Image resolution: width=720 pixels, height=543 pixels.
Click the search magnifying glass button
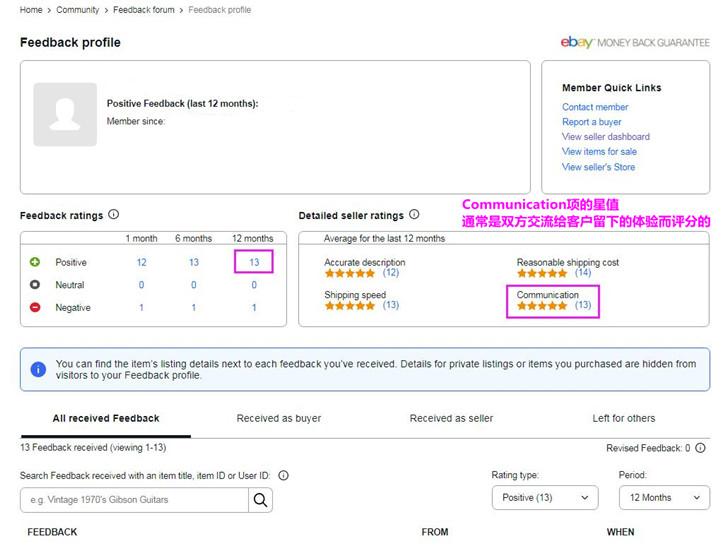[260, 499]
